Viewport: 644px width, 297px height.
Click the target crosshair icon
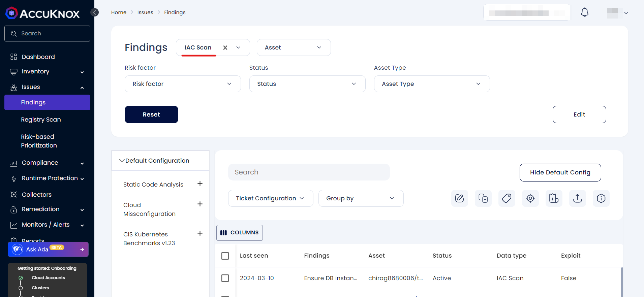pos(530,198)
